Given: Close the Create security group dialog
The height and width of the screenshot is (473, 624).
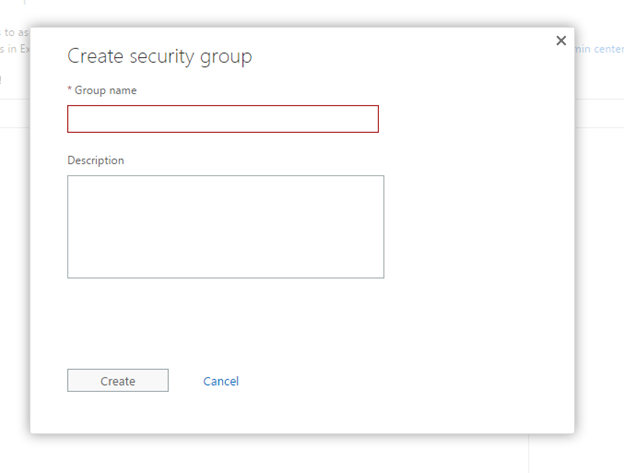Looking at the screenshot, I should click(x=561, y=41).
